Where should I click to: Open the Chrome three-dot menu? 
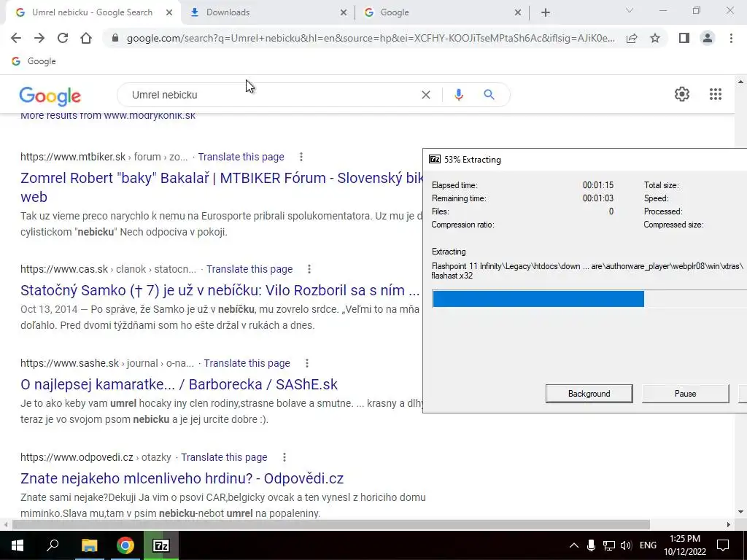[x=731, y=38]
